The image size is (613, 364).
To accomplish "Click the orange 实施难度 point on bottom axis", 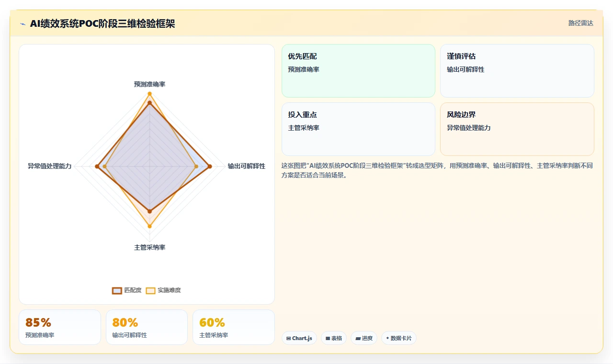I will [149, 226].
